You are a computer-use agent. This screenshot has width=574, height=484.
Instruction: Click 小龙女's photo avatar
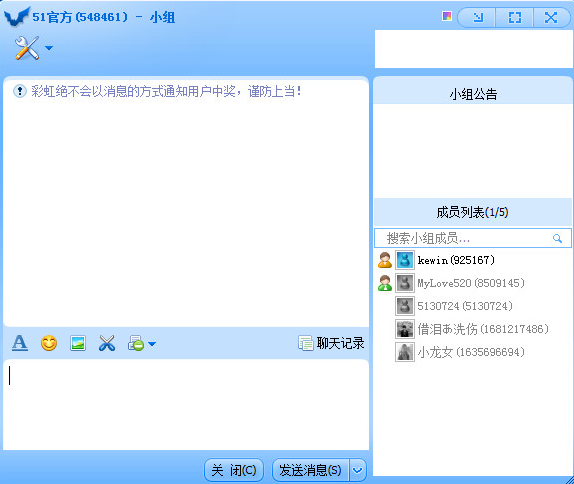(x=405, y=352)
